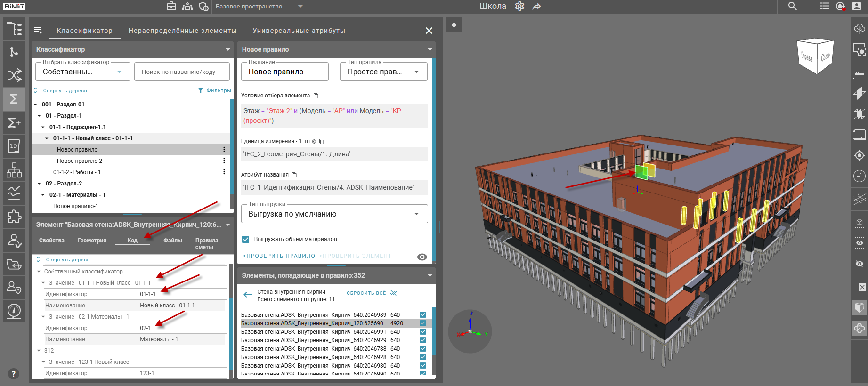The height and width of the screenshot is (386, 868).
Task: Click ПРОВЕРИТЬ ПРАВИЛО button
Action: click(280, 256)
